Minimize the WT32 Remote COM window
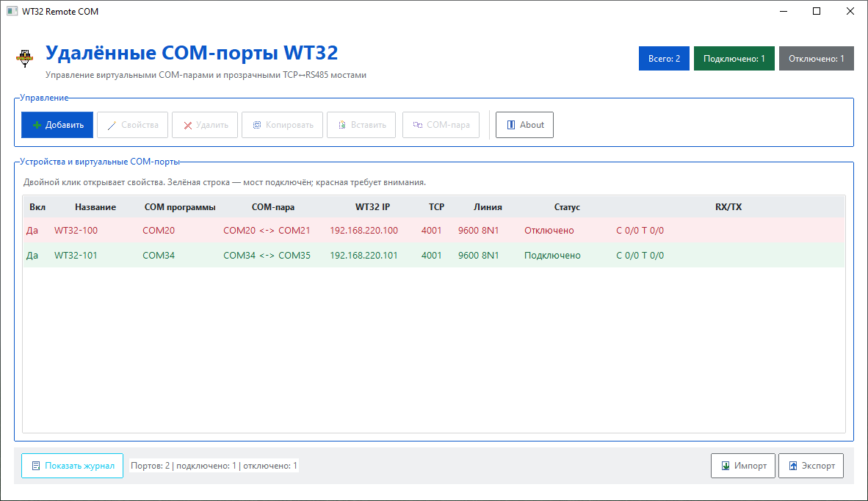Image resolution: width=868 pixels, height=501 pixels. 784,11
